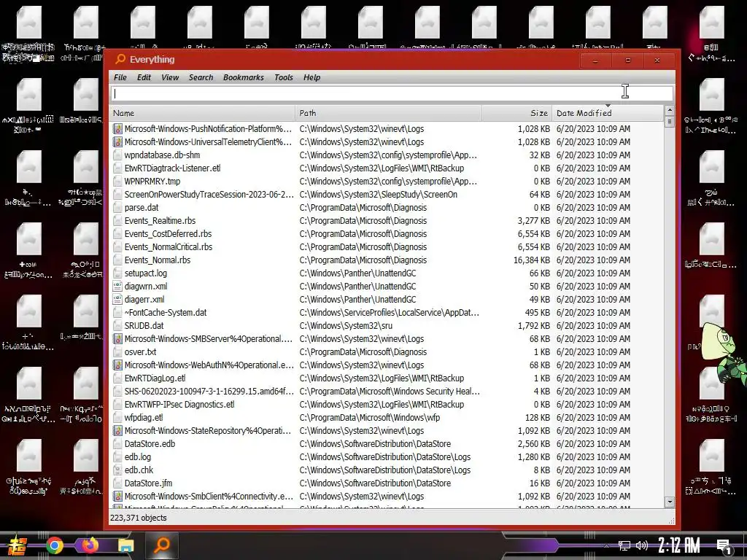Click the Everything search input field
The height and width of the screenshot is (560, 747).
[x=392, y=94]
